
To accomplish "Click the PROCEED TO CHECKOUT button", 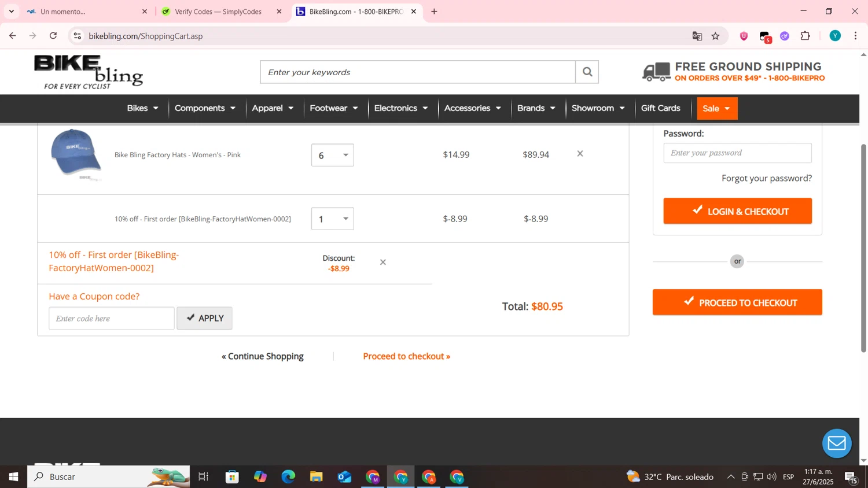I will [x=737, y=302].
